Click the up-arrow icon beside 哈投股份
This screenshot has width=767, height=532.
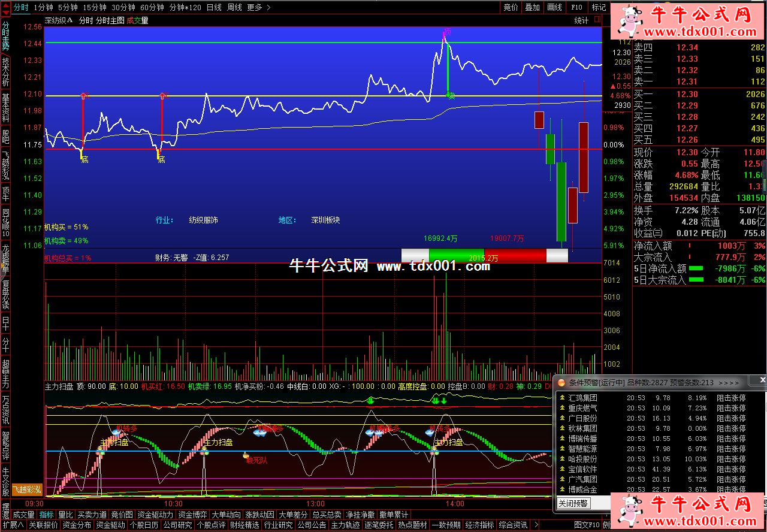click(561, 459)
